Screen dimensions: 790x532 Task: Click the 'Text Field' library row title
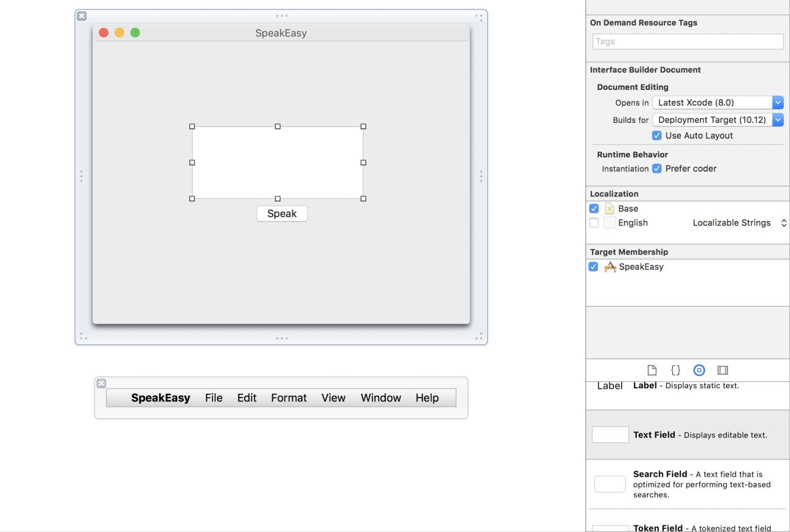[x=654, y=435]
